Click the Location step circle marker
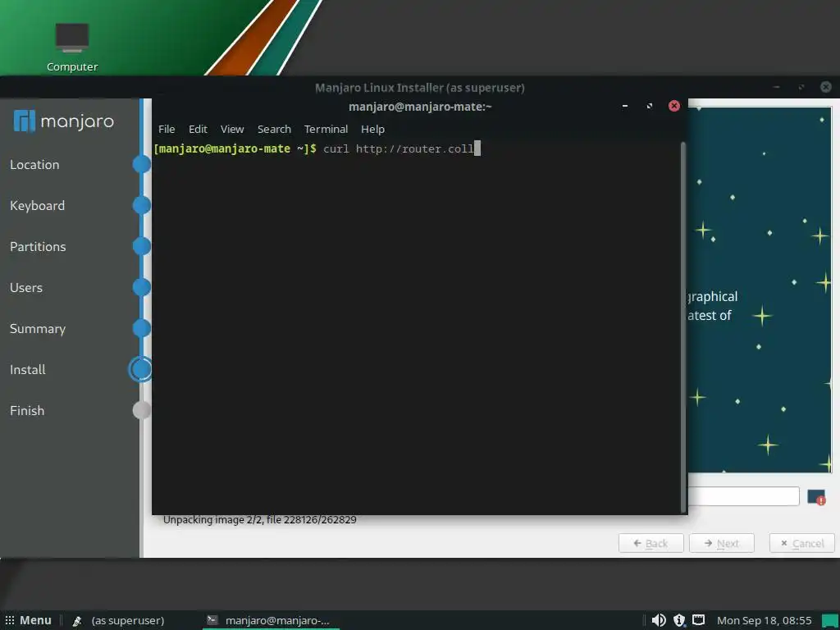840x630 pixels. 142,164
